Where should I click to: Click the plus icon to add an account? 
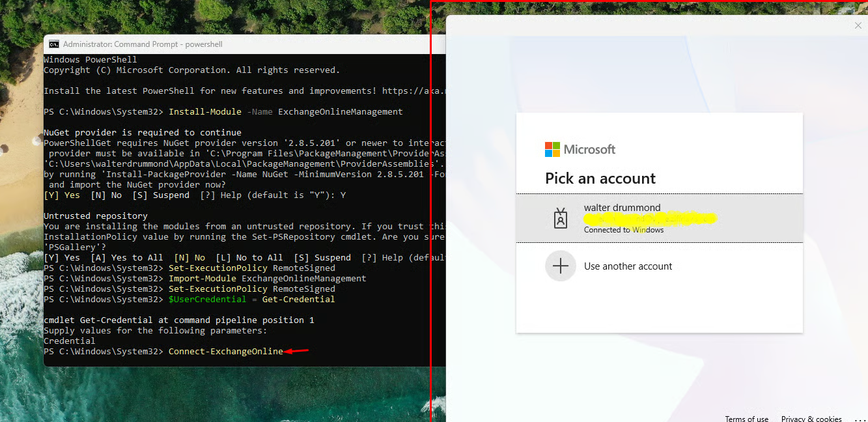[560, 266]
